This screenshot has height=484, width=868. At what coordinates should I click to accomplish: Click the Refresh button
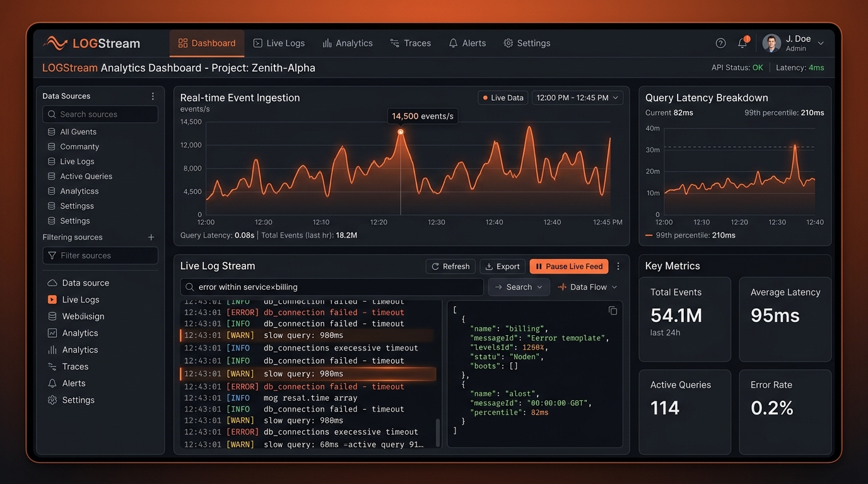pos(450,267)
